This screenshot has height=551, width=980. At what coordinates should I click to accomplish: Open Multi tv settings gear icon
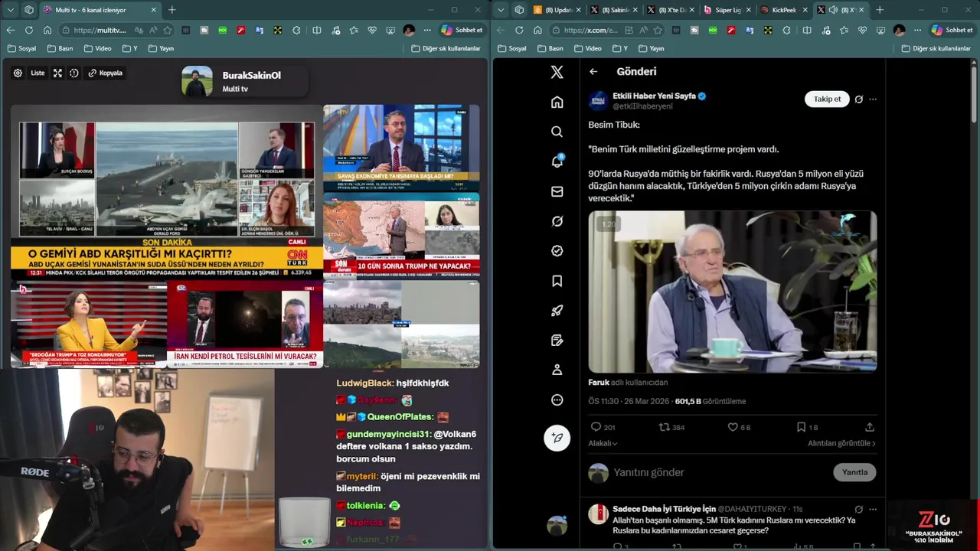click(x=18, y=73)
